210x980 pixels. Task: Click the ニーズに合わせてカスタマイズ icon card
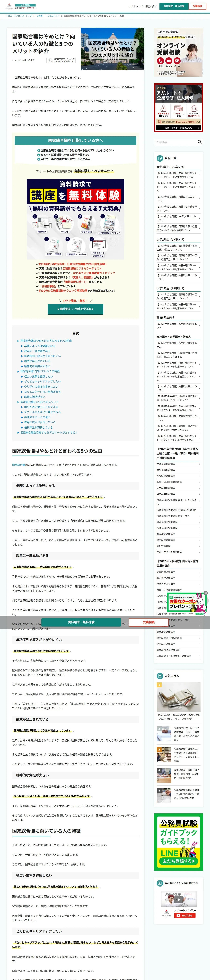tap(194, 111)
